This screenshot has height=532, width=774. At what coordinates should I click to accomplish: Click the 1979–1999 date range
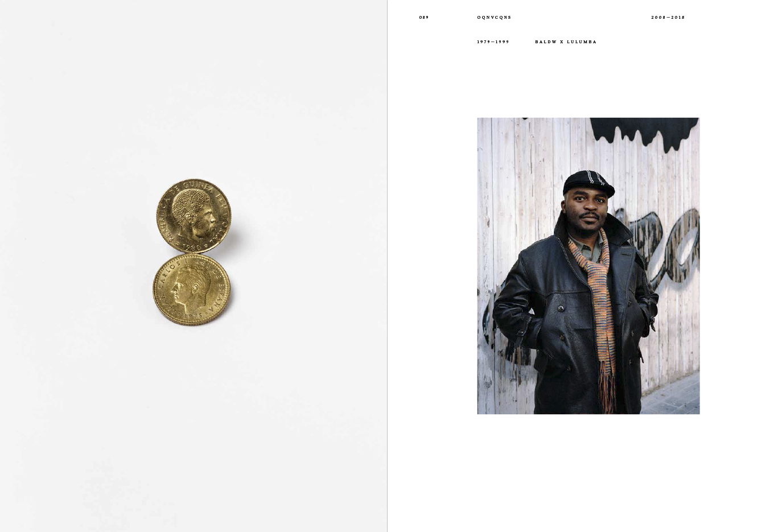point(493,42)
